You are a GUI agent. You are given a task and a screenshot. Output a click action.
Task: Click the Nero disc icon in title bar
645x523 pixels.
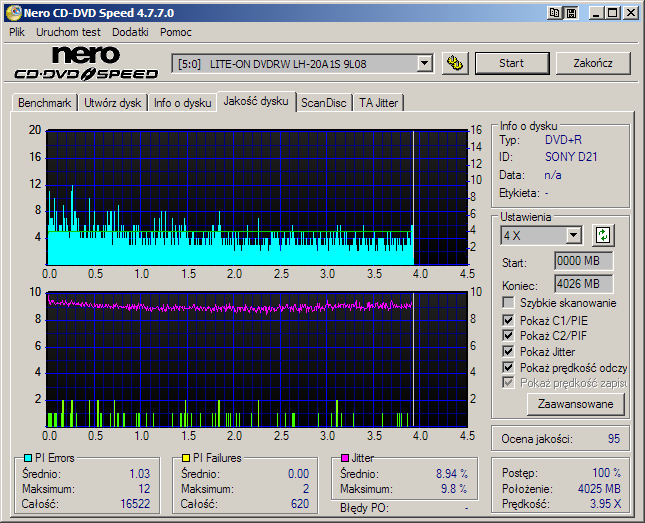pos(13,13)
